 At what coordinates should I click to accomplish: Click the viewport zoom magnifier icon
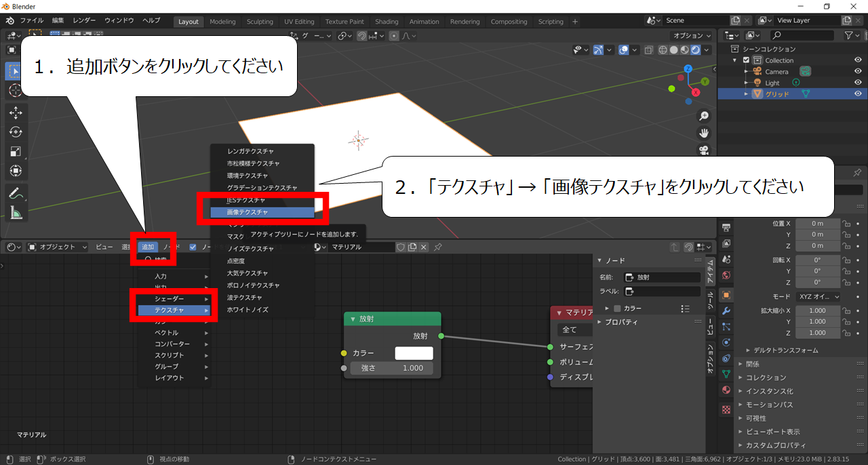(705, 116)
